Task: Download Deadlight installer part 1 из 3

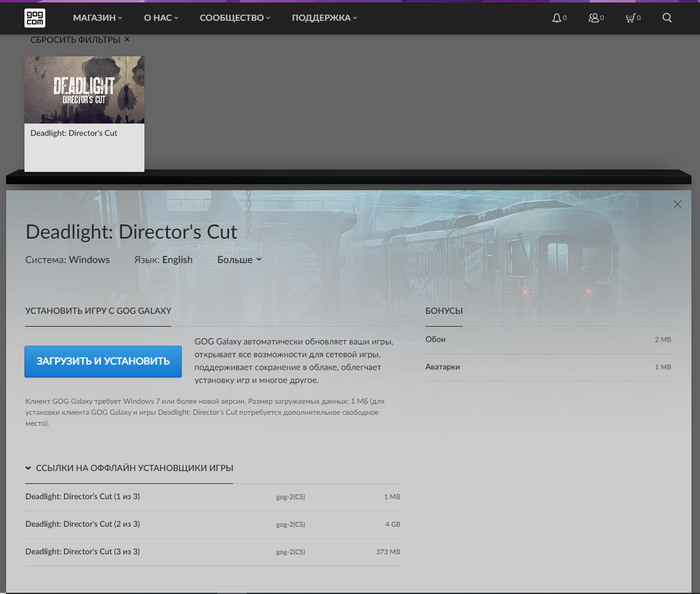Action: tap(83, 497)
